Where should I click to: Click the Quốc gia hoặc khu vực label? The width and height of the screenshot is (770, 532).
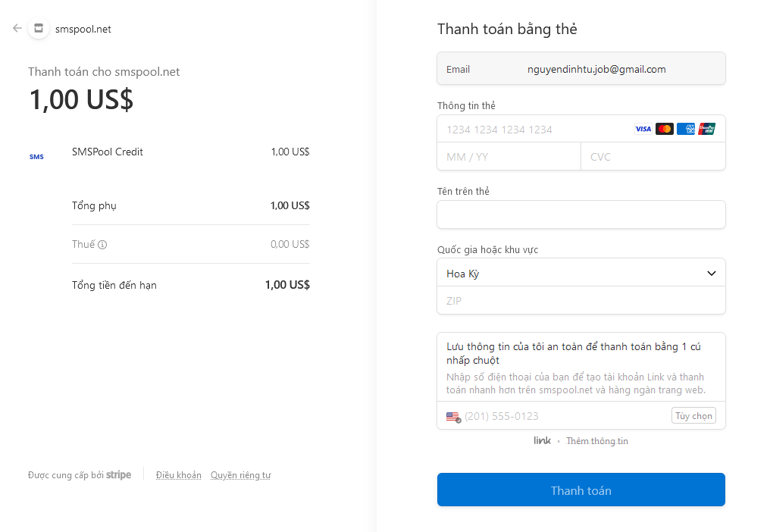click(487, 249)
